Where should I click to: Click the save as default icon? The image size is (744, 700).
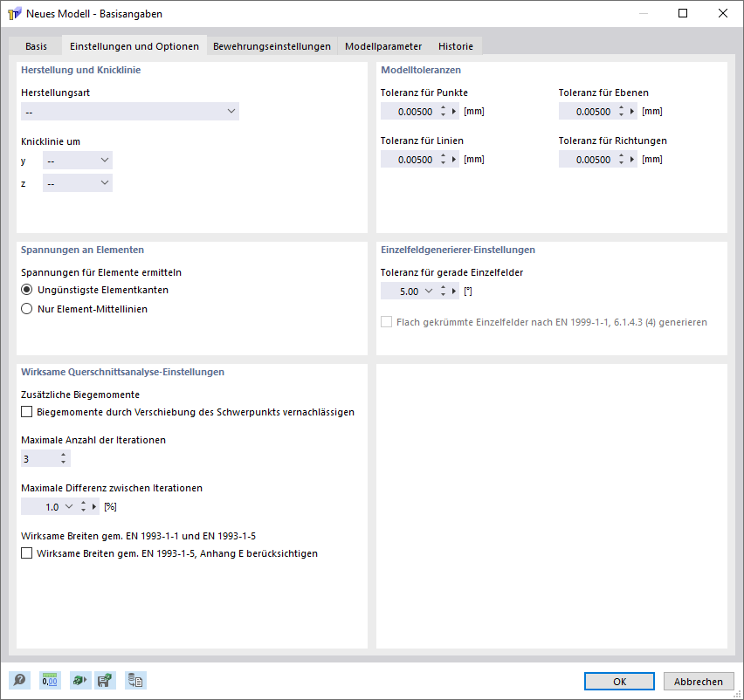[x=105, y=681]
